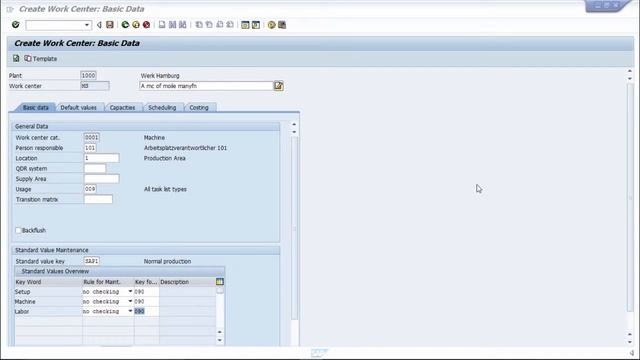
Task: Exit using the yellow Exit icon
Action: coord(136,25)
